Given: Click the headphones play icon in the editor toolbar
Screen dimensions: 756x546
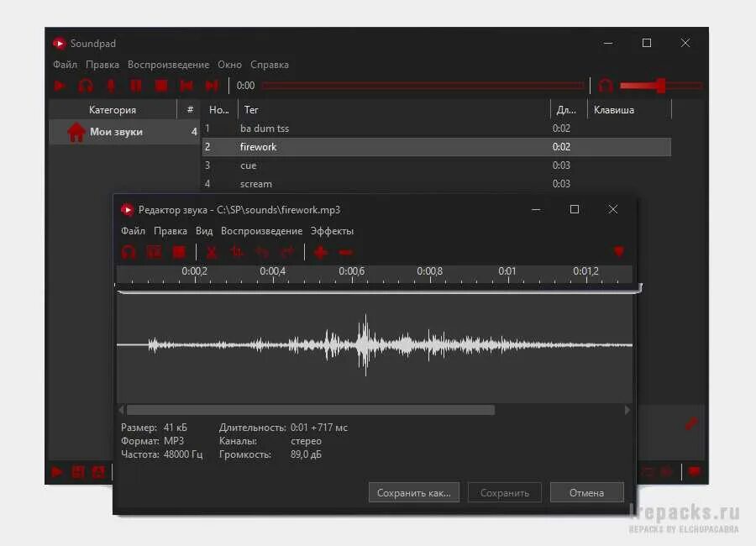Looking at the screenshot, I should tap(129, 252).
